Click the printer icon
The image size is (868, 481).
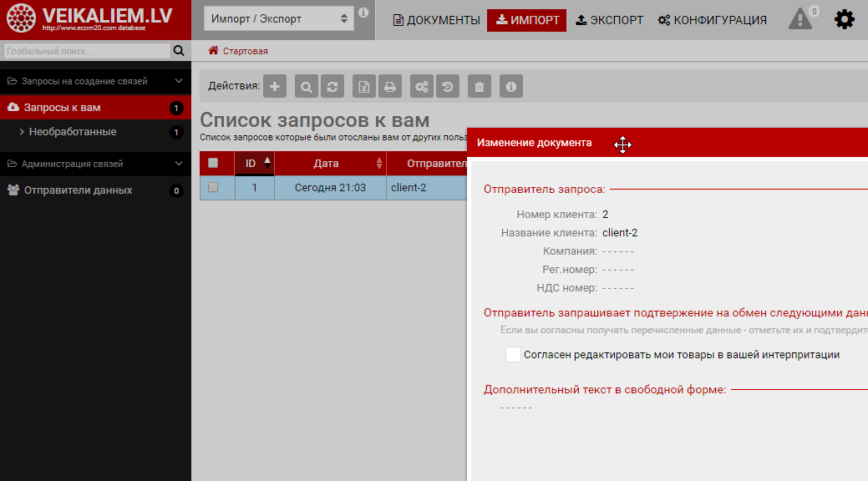389,86
